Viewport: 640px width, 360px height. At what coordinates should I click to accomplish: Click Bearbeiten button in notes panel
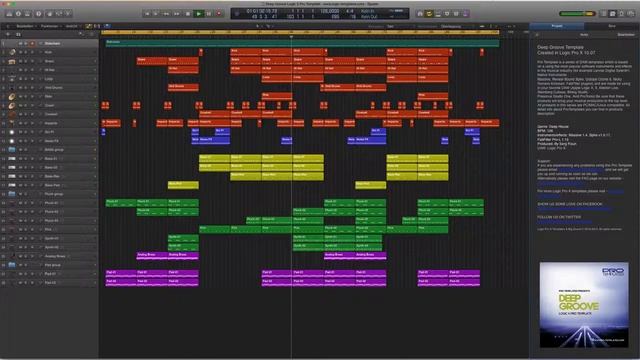pos(626,35)
